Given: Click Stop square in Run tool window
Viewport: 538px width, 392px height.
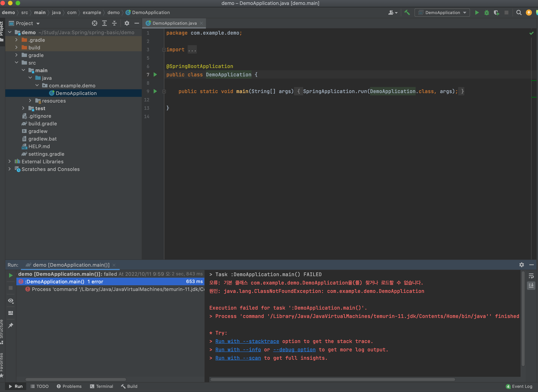Looking at the screenshot, I should tap(11, 288).
